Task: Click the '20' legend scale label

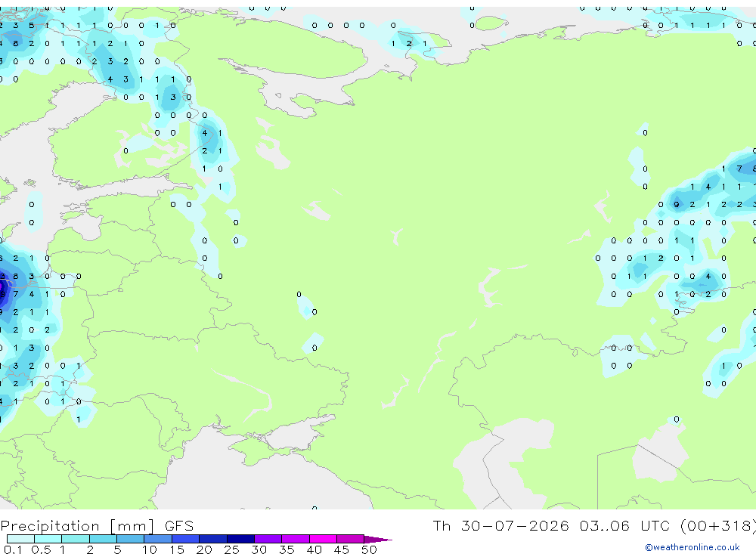Action: [x=204, y=549]
